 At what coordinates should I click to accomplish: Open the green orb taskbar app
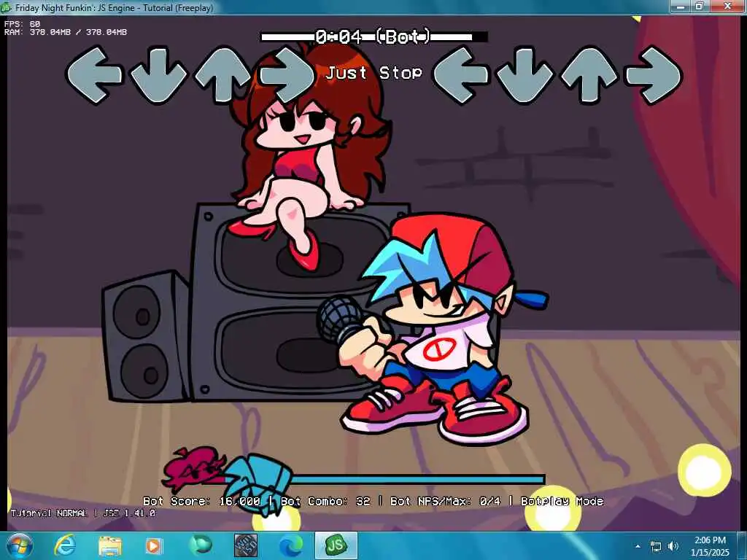click(x=201, y=545)
